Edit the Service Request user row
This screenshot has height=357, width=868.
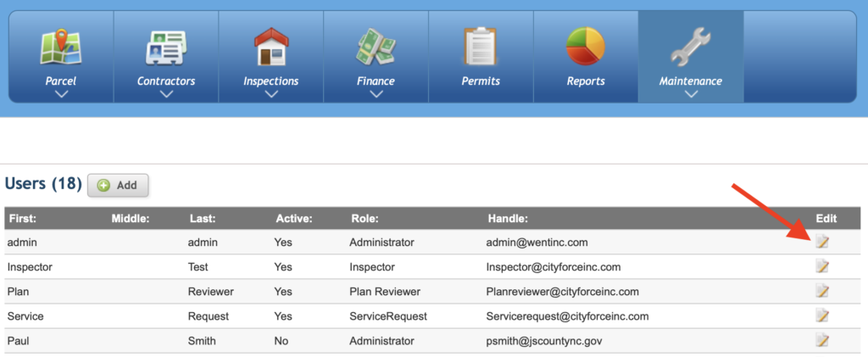click(822, 316)
